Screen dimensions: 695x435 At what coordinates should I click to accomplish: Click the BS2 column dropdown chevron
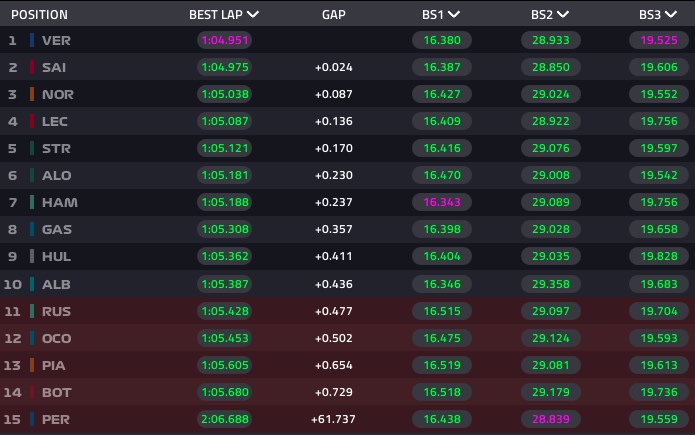click(x=562, y=15)
